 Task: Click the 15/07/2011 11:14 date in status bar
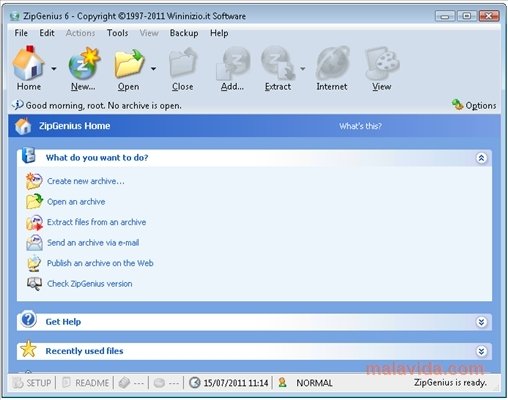click(x=236, y=383)
